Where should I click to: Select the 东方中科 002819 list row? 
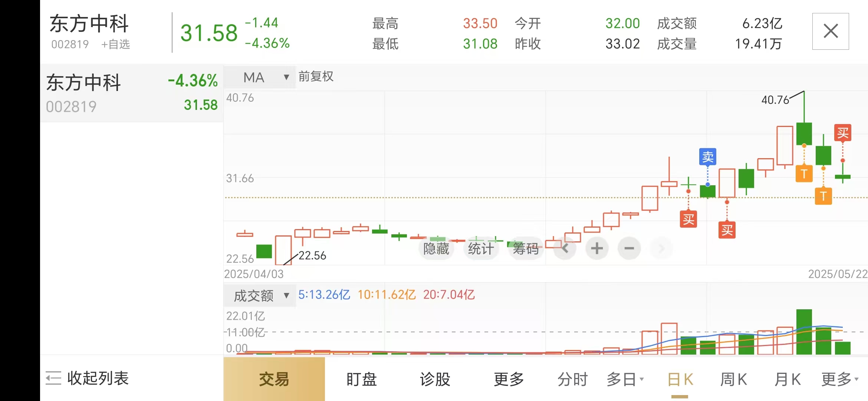click(x=132, y=93)
